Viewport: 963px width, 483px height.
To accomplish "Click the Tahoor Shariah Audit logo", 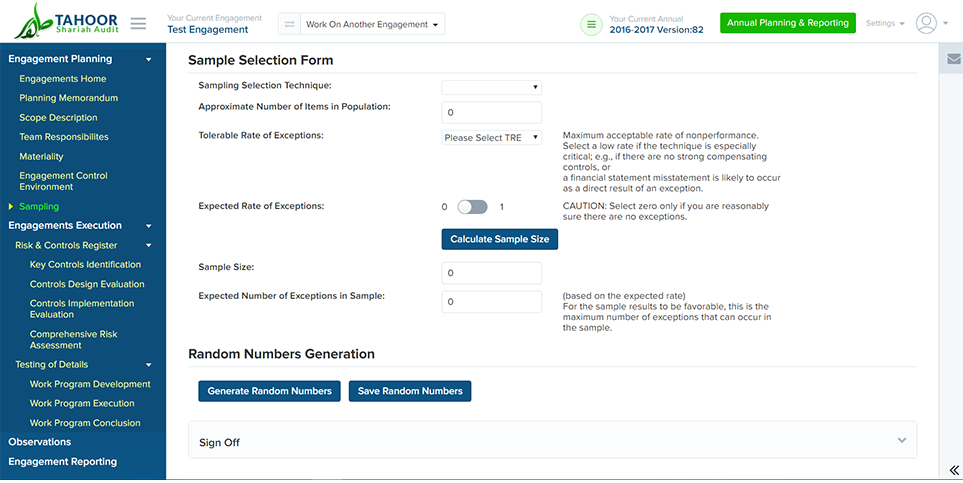I will tap(66, 22).
